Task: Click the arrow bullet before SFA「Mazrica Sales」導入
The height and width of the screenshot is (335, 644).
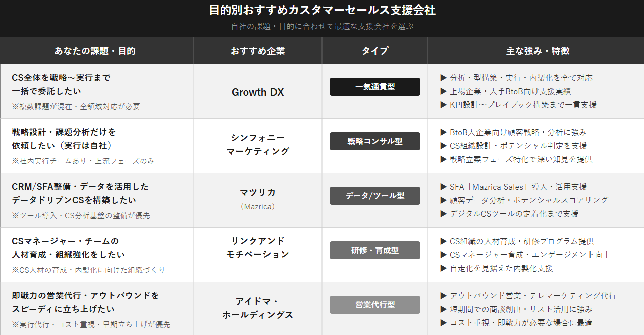Action: pos(444,187)
